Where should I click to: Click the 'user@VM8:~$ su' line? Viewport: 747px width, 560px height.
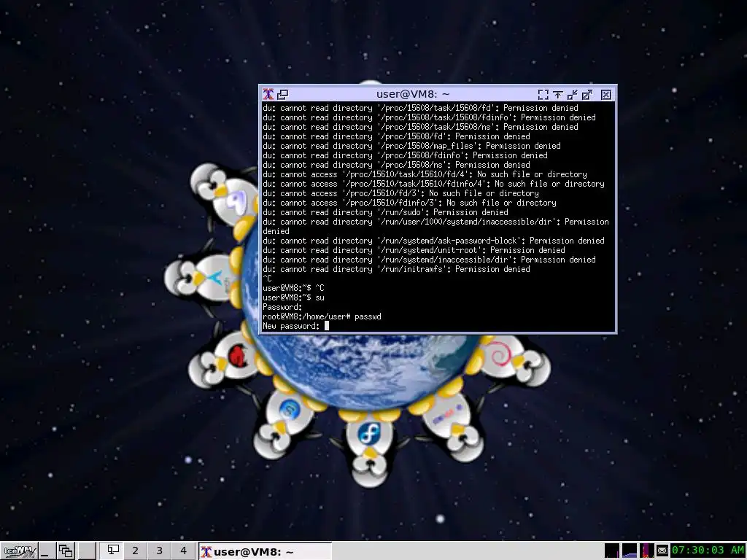tap(293, 297)
